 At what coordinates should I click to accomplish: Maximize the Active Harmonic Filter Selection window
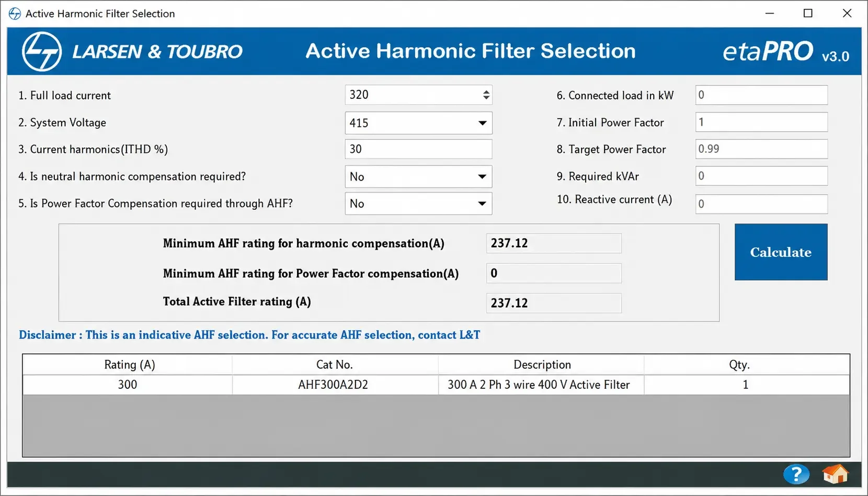point(808,14)
